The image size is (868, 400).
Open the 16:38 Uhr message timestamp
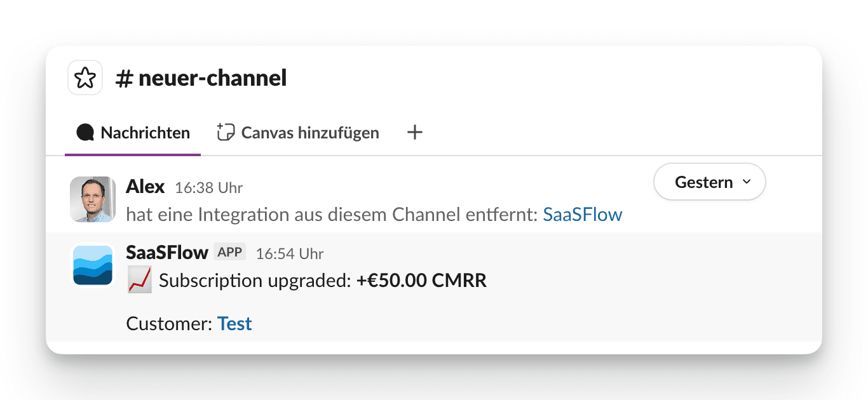[x=208, y=188]
